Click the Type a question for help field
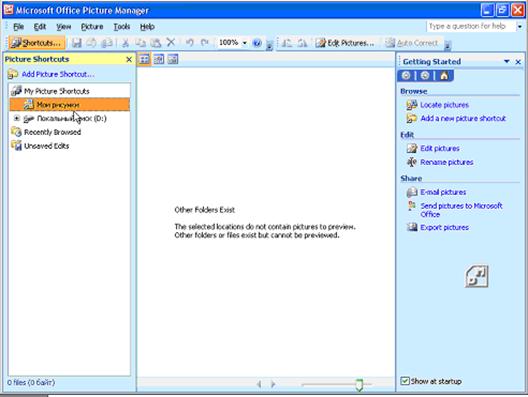528x397 pixels. [x=471, y=26]
